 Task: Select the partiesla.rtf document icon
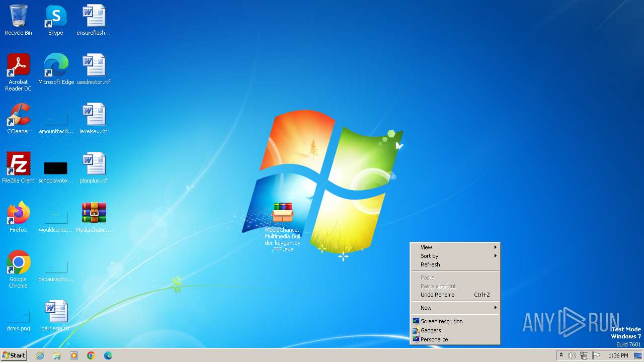coord(56,316)
